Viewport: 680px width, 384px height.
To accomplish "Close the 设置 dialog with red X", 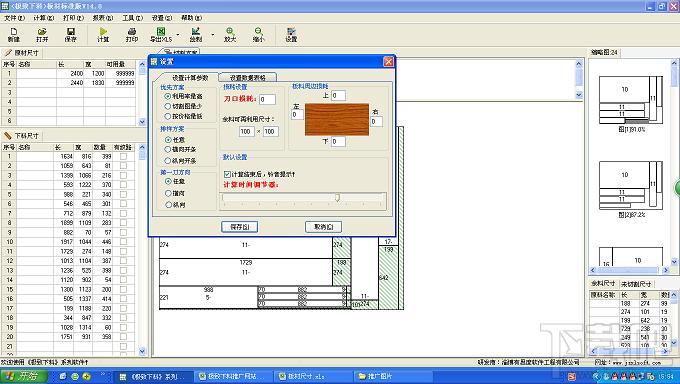I will pyautogui.click(x=389, y=62).
